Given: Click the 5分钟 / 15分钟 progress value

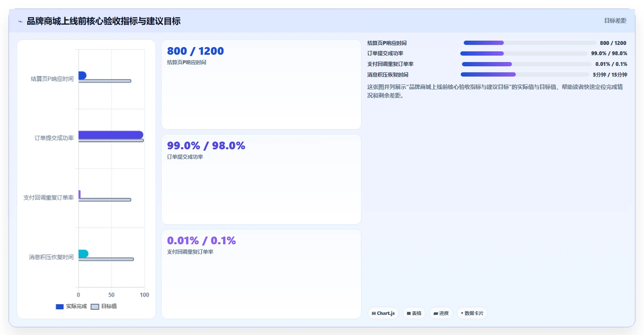Looking at the screenshot, I should click(610, 75).
